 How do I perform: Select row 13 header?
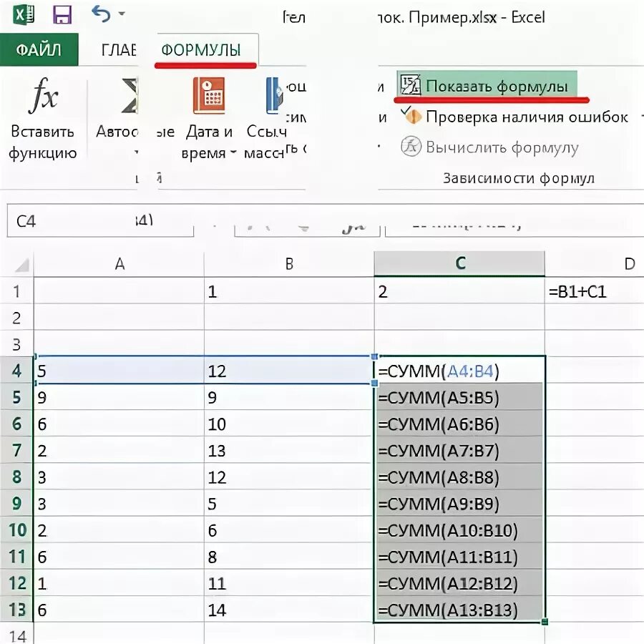pyautogui.click(x=16, y=610)
